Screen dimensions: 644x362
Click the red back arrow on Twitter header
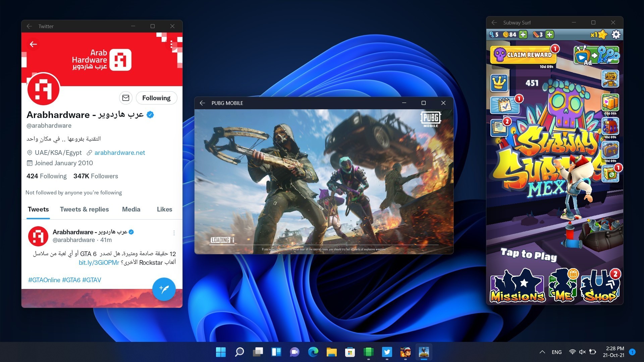pyautogui.click(x=33, y=44)
